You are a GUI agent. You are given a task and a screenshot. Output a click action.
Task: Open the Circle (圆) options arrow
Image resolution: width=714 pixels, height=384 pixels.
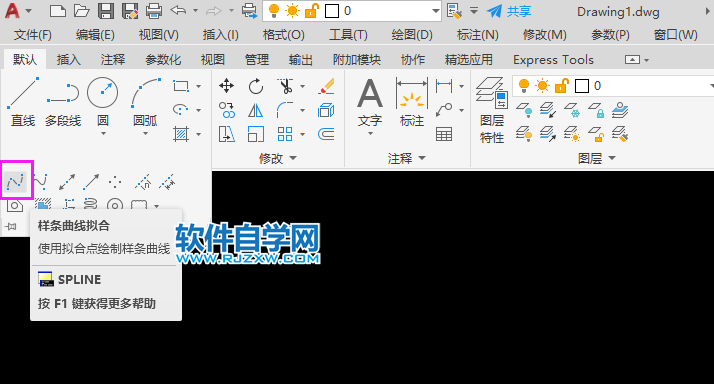(103, 134)
